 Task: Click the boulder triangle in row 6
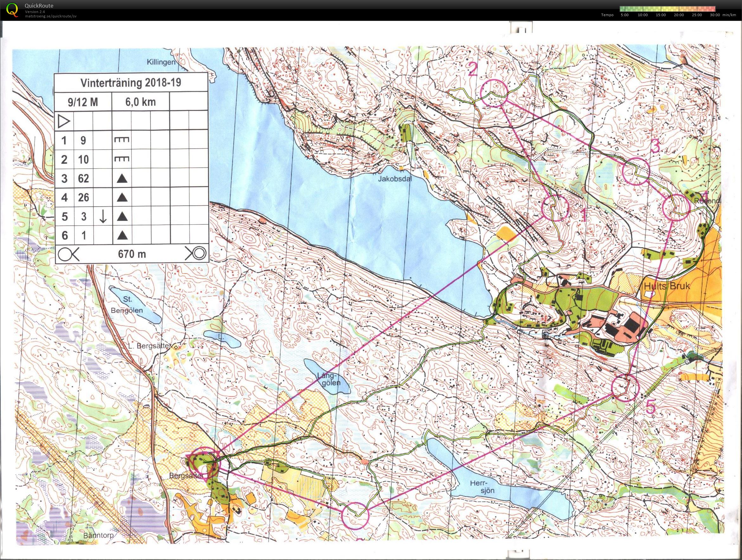click(x=122, y=235)
